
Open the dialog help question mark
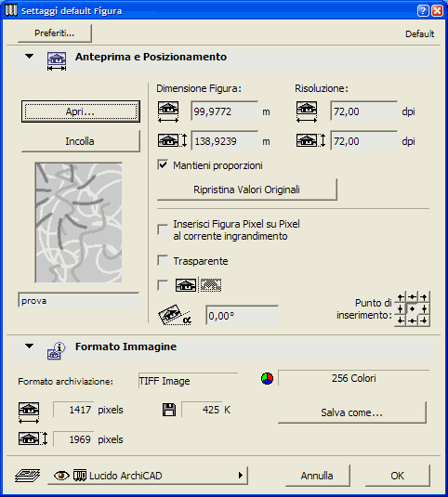pos(423,11)
